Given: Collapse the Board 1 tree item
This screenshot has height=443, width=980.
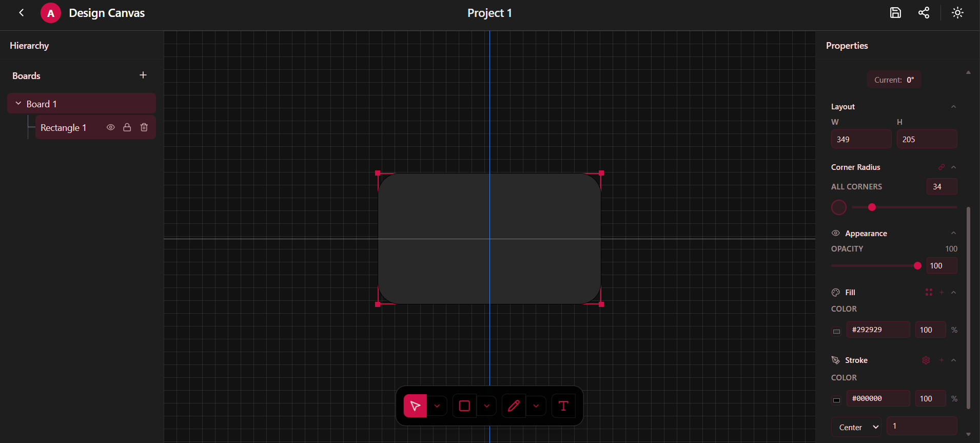Looking at the screenshot, I should click(18, 104).
